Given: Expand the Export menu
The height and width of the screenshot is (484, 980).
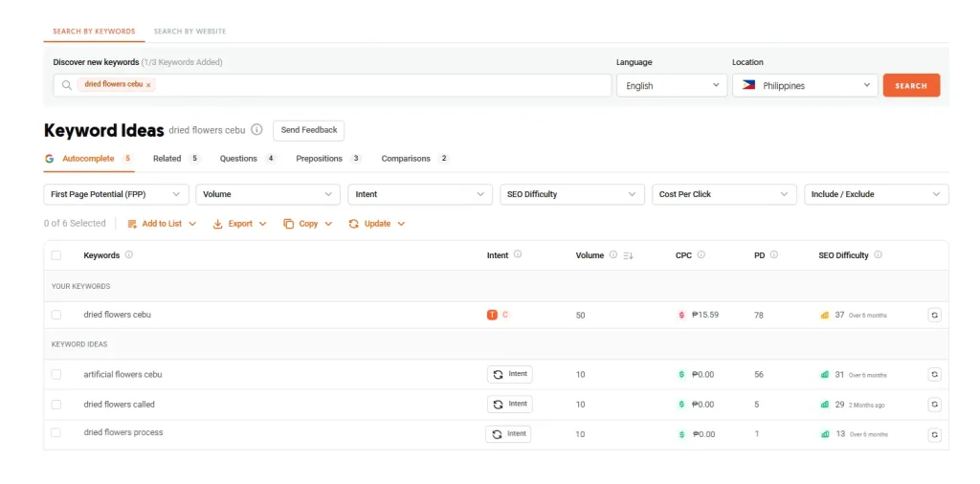Looking at the screenshot, I should point(240,224).
